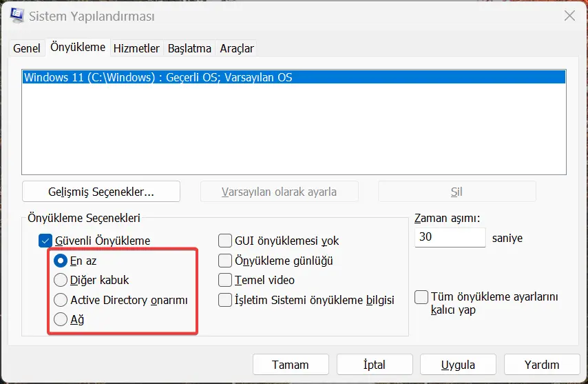Select the Önyükleme tab
The width and height of the screenshot is (588, 384).
pyautogui.click(x=78, y=48)
